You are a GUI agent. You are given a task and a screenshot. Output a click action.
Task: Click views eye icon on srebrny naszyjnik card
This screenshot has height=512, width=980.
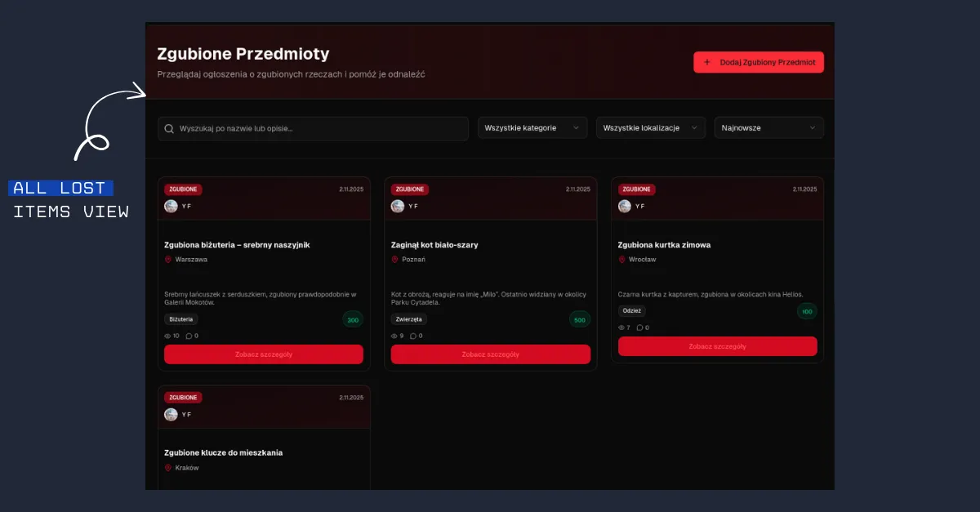pos(168,336)
